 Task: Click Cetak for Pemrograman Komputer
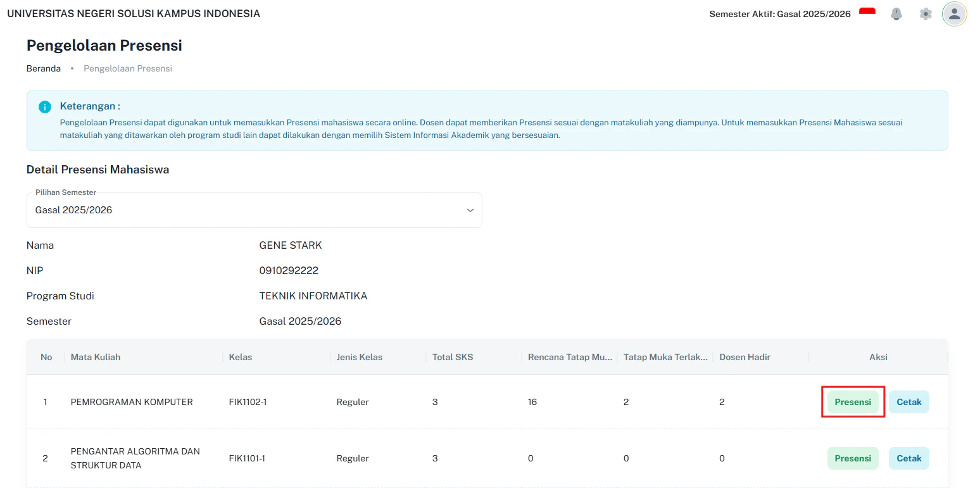pyautogui.click(x=909, y=402)
